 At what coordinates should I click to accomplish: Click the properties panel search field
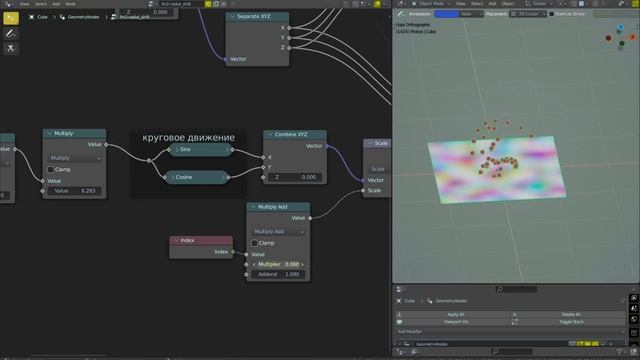coord(516,289)
